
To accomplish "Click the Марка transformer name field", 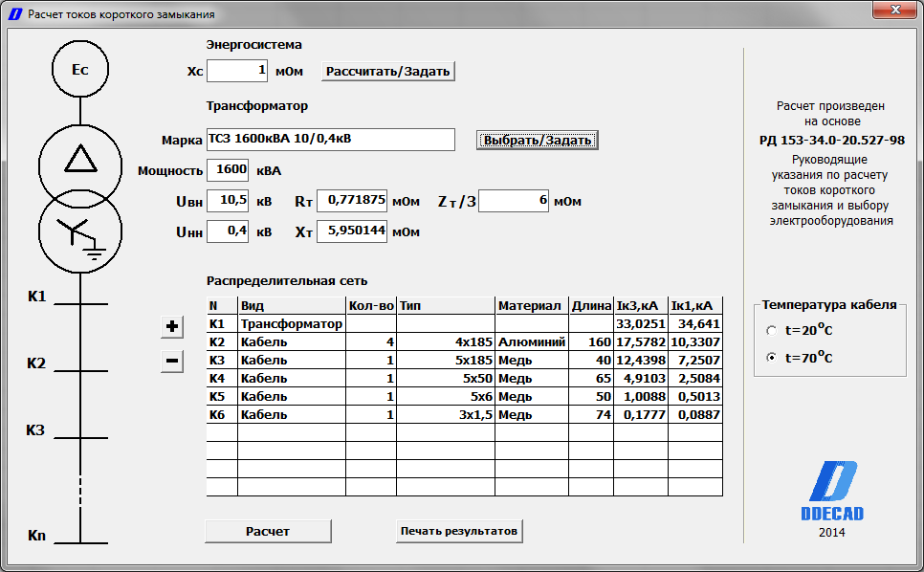I will click(x=331, y=140).
